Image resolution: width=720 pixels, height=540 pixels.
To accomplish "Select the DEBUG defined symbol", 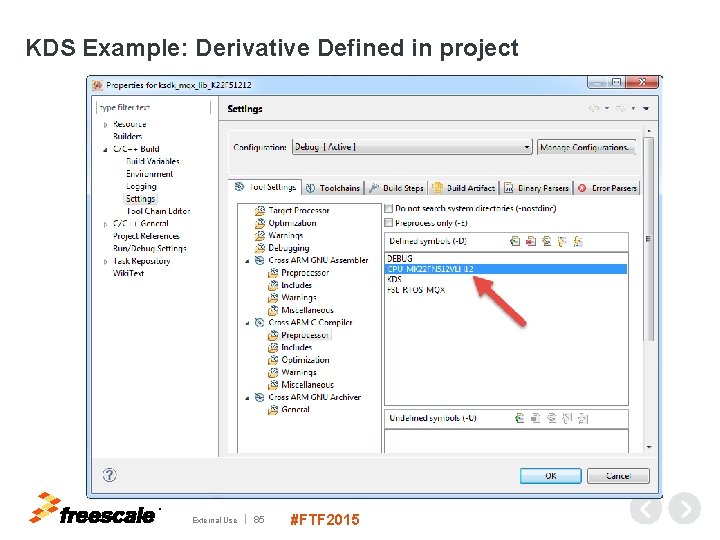I will coord(506,258).
